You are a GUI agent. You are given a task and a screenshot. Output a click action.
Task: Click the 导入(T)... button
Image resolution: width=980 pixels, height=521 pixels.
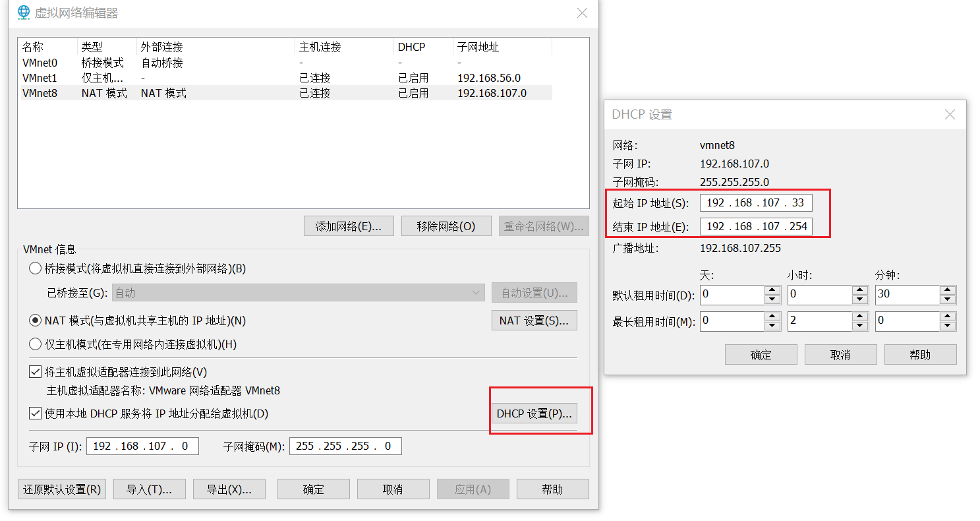click(149, 489)
